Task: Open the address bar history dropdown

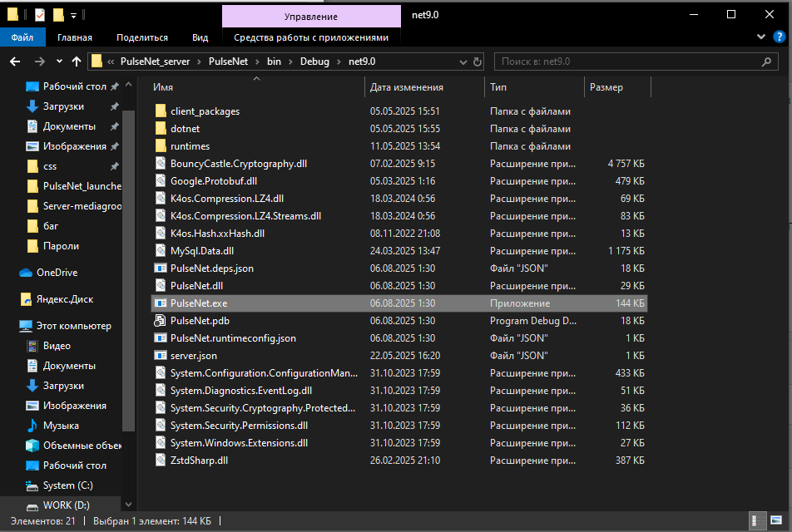Action: point(463,62)
